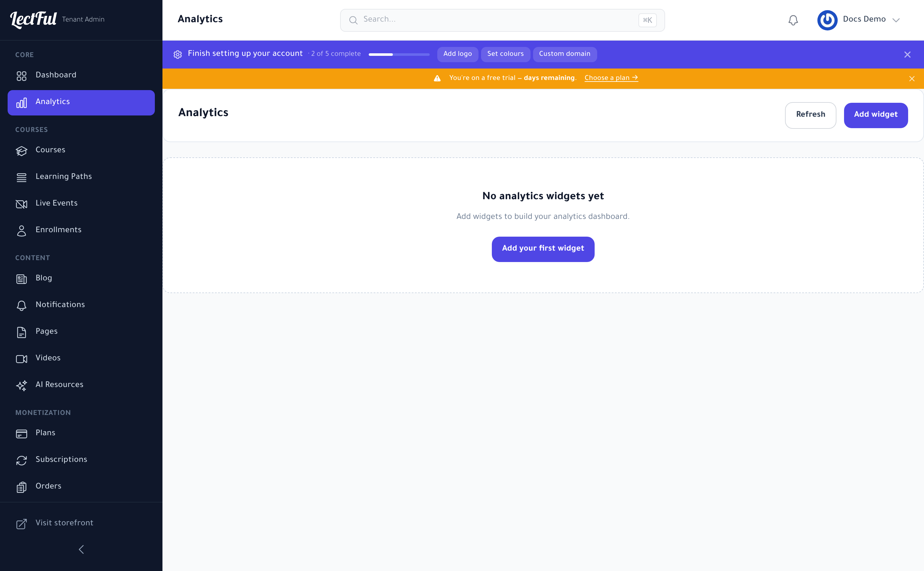Click the Docs Demo account name
This screenshot has height=571, width=924.
coord(864,19)
